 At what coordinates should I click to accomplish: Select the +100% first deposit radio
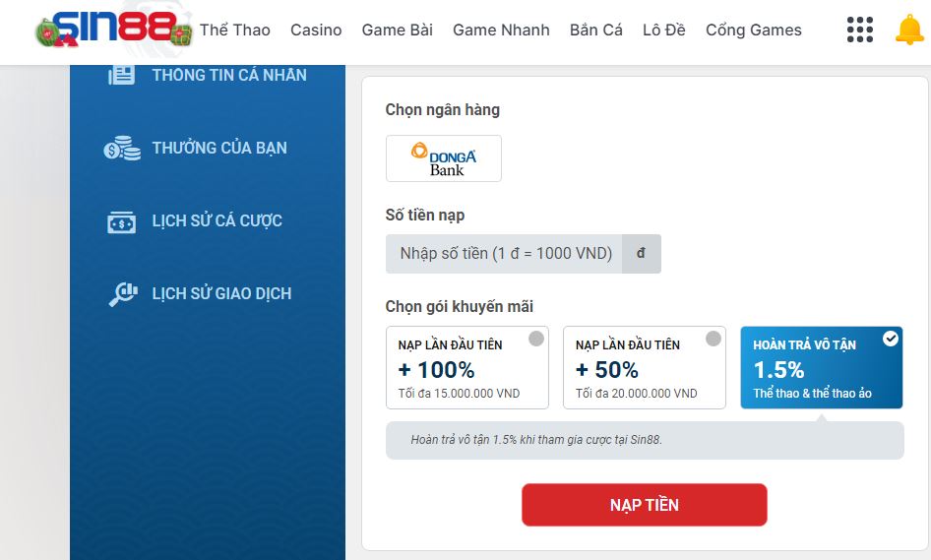(536, 339)
